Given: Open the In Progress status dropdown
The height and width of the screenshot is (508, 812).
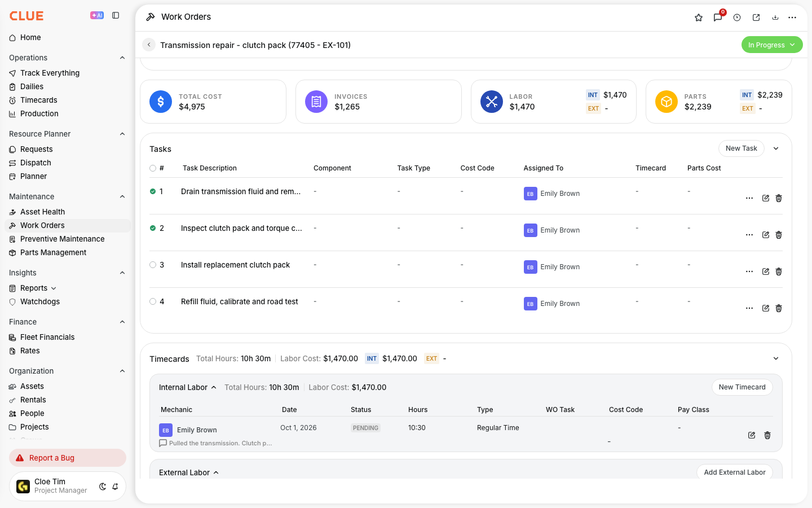Looking at the screenshot, I should click(x=772, y=45).
